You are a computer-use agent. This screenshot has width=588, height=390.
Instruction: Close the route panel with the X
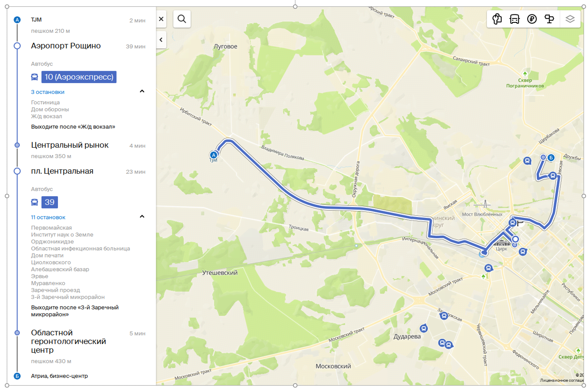pyautogui.click(x=161, y=19)
